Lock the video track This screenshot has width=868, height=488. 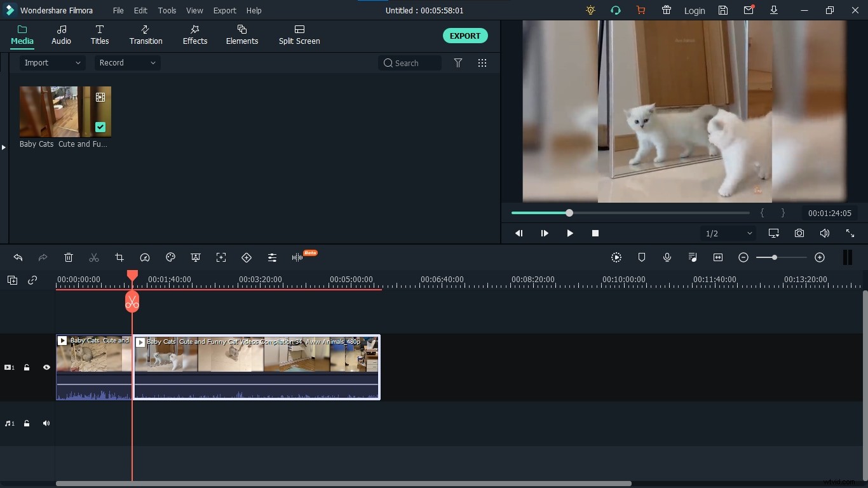(x=27, y=367)
